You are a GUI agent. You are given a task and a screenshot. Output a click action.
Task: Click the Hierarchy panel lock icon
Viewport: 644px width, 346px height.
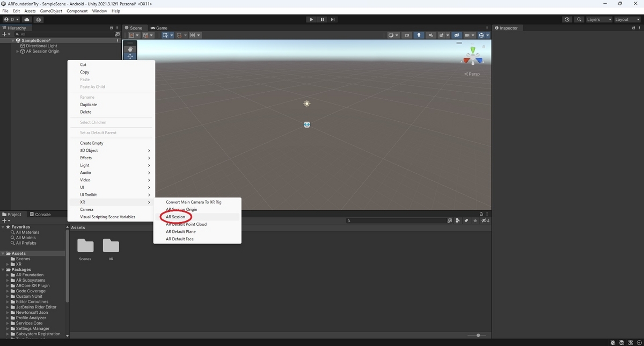click(111, 28)
